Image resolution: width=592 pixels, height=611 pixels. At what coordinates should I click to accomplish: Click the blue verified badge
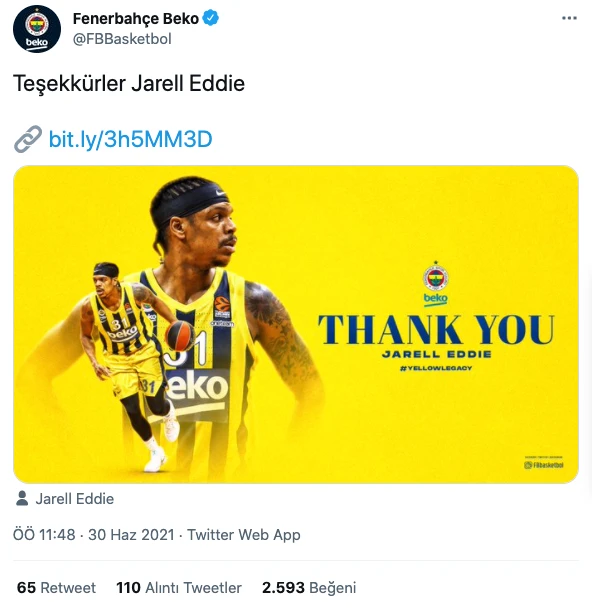[211, 18]
